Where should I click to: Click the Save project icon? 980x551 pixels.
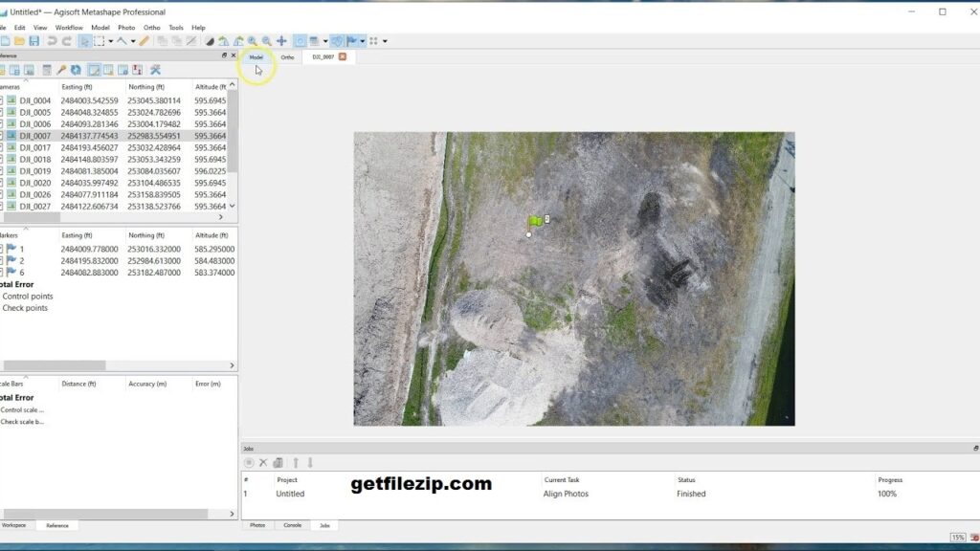(33, 41)
